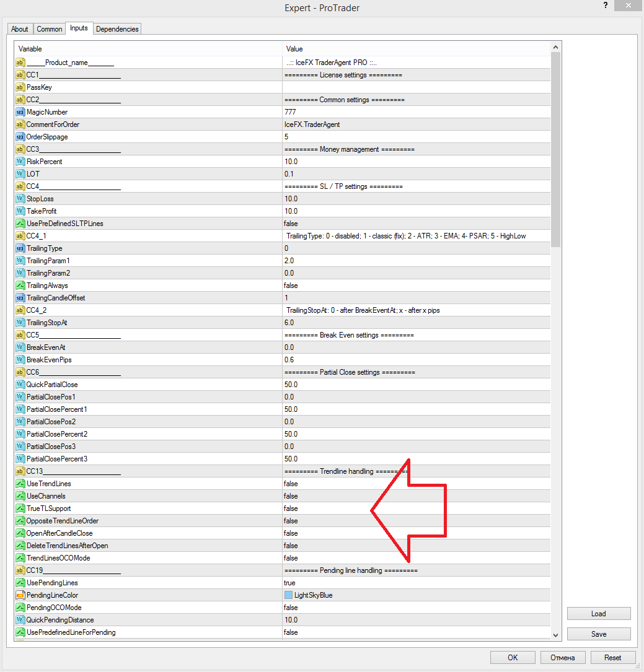Click the integer icon beside MagicNumber

(x=20, y=112)
